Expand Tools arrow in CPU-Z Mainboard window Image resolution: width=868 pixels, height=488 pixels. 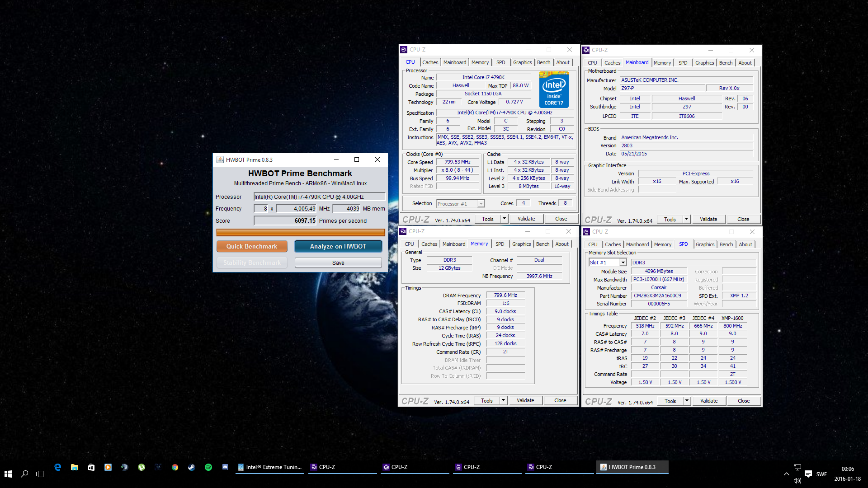pyautogui.click(x=686, y=219)
